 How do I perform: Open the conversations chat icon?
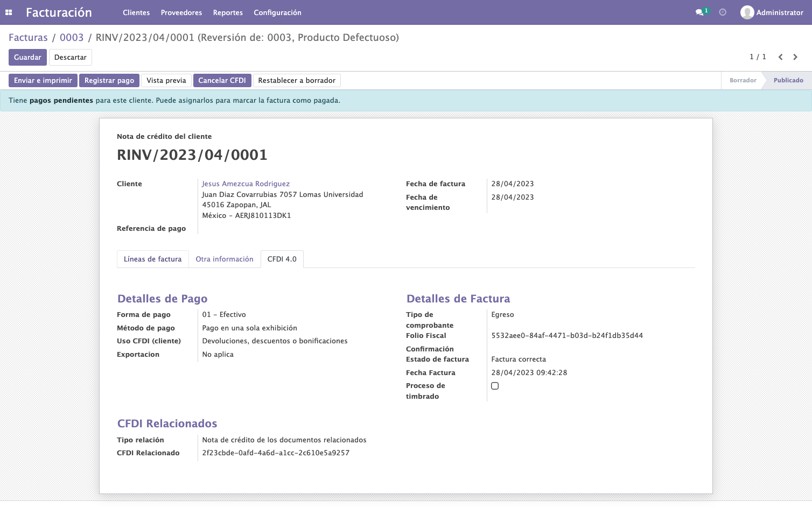(x=699, y=12)
